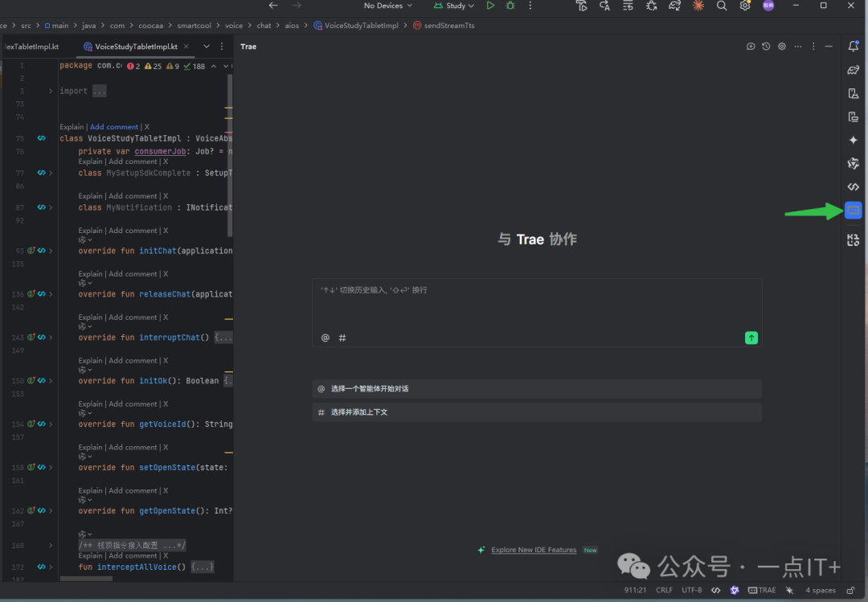Open IDE settings gear in the title bar

(745, 6)
